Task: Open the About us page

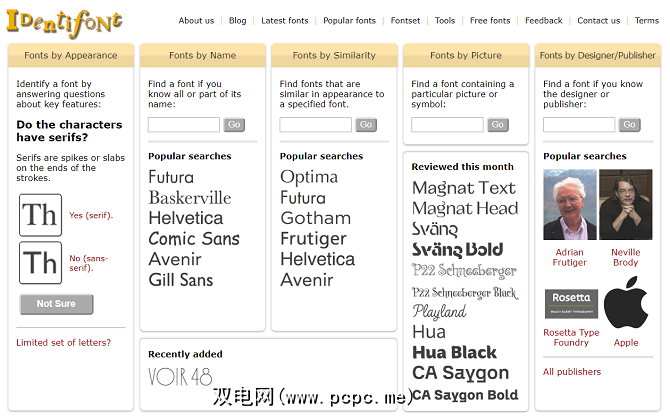Action: [x=196, y=21]
